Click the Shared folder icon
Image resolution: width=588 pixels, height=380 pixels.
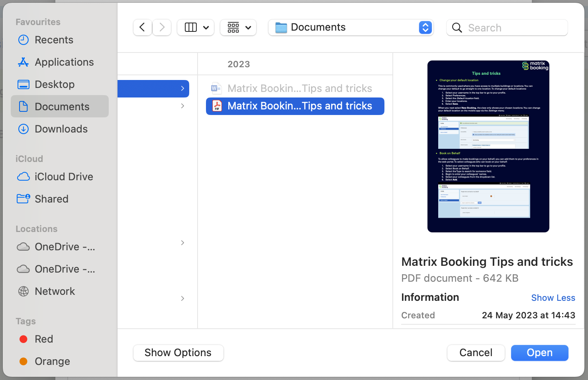tap(24, 199)
